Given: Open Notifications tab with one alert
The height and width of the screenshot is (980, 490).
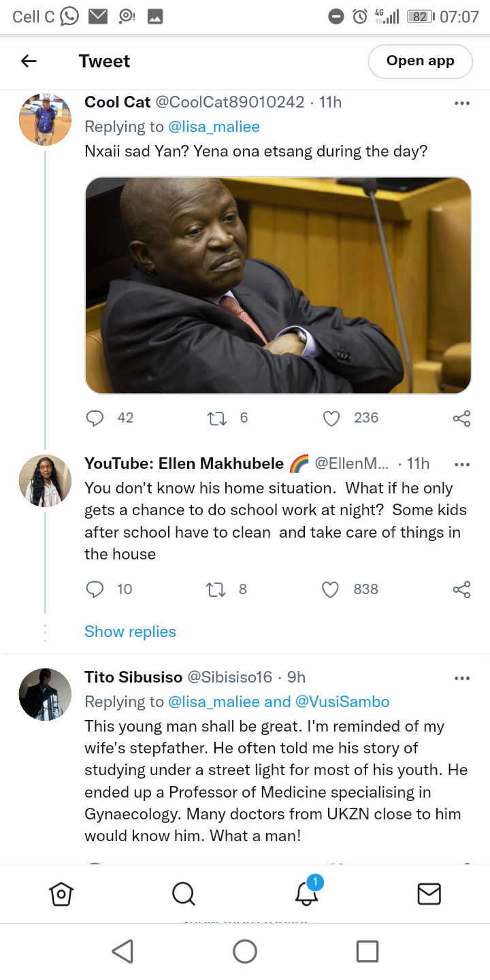Looking at the screenshot, I should coord(307,892).
